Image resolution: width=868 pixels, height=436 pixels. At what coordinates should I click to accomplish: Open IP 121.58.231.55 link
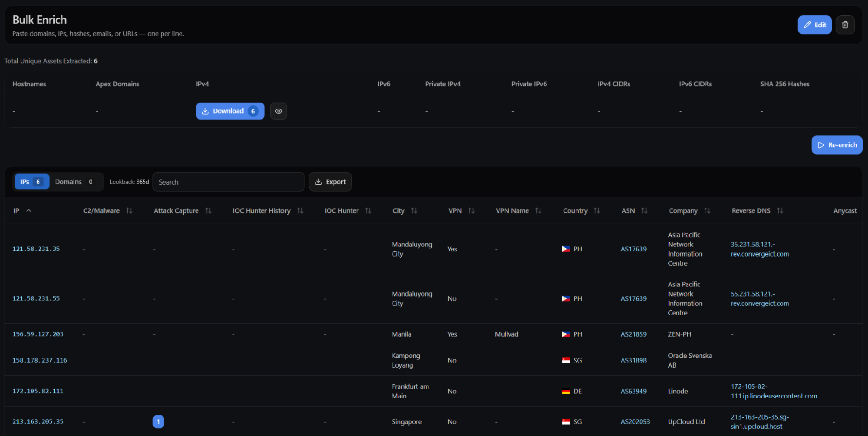pos(36,299)
